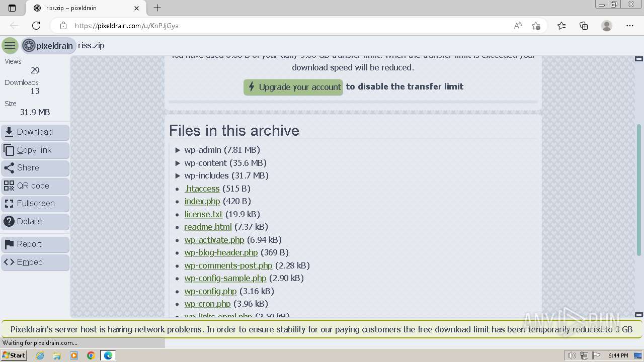The image size is (644, 362).
Task: Click the address bar URL
Action: 127,26
